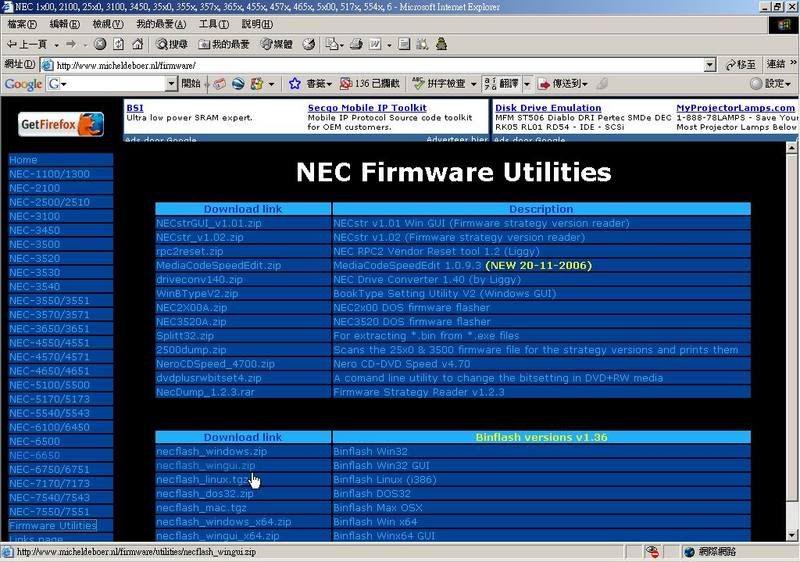Click the Discuss toolbar icon
The width and height of the screenshot is (800, 562).
[x=404, y=44]
